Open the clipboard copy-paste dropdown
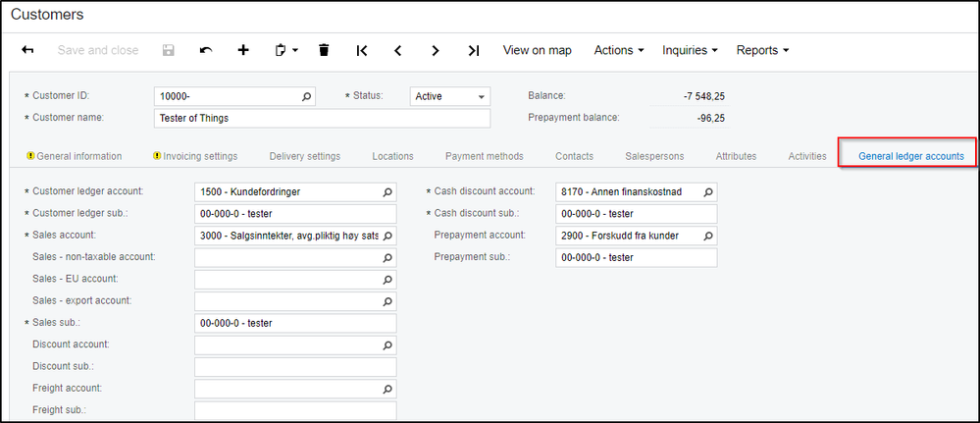Image resolution: width=980 pixels, height=423 pixels. tap(285, 50)
